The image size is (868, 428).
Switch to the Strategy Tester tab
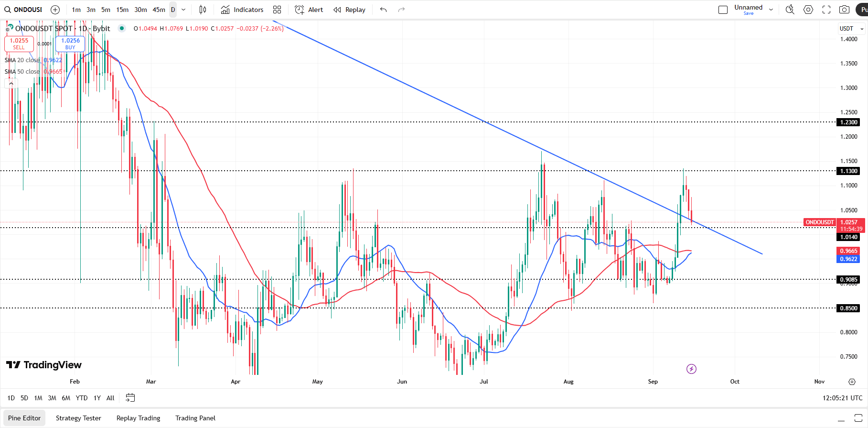tap(78, 418)
